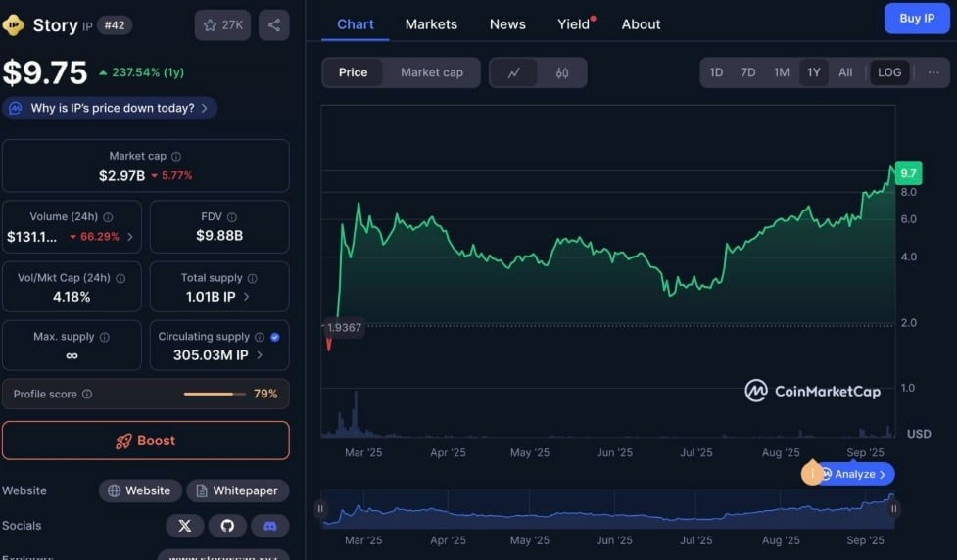This screenshot has height=560, width=957.
Task: Click the 237.54% (1y) change text
Action: tap(148, 72)
